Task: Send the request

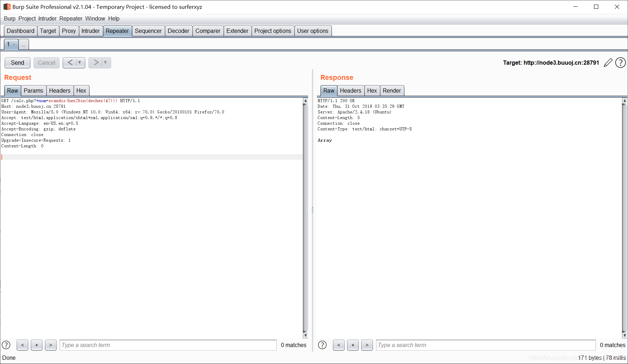Action: tap(17, 63)
